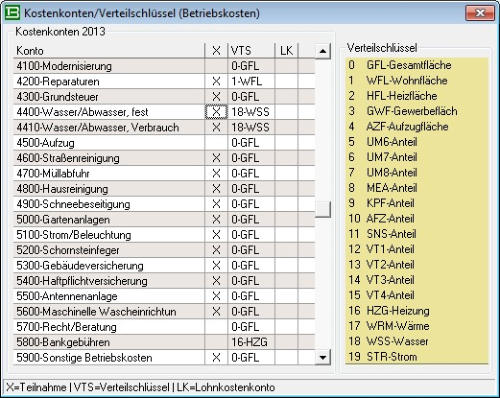
Task: Toggle the focused X for 4400-Wasser/Abwasser, fest
Action: (x=216, y=112)
